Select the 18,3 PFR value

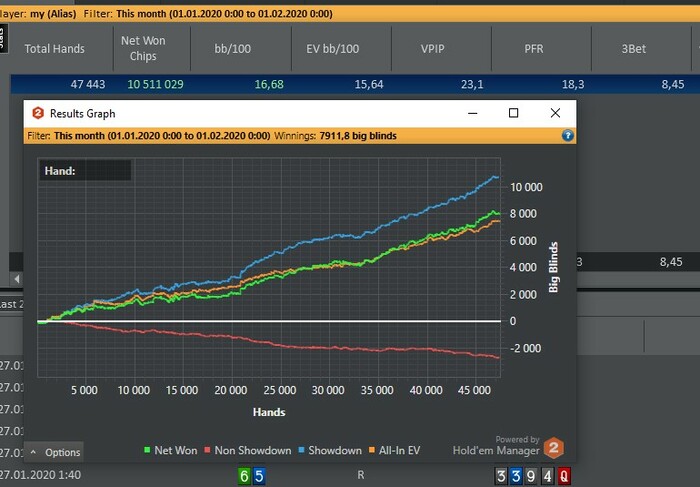pyautogui.click(x=573, y=84)
